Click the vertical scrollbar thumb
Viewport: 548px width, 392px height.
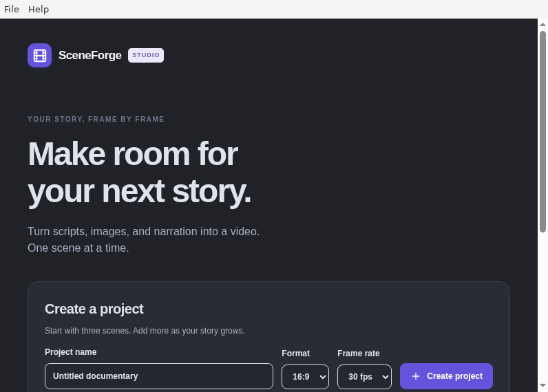pyautogui.click(x=542, y=131)
